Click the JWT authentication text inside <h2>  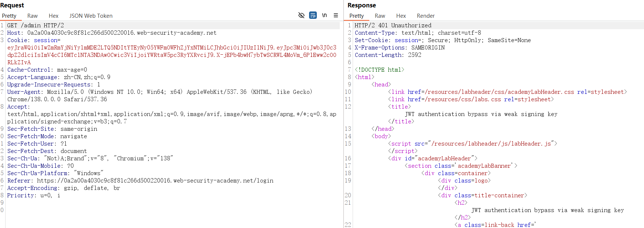click(548, 210)
